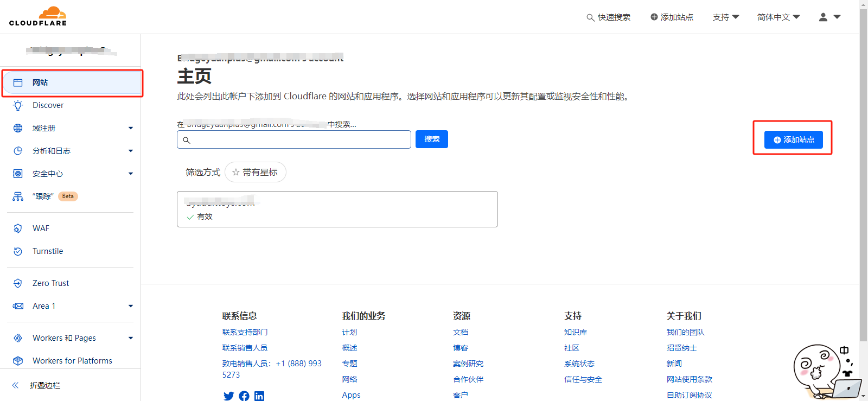Click the Discover lightbulb icon
The image size is (868, 401).
tap(18, 105)
